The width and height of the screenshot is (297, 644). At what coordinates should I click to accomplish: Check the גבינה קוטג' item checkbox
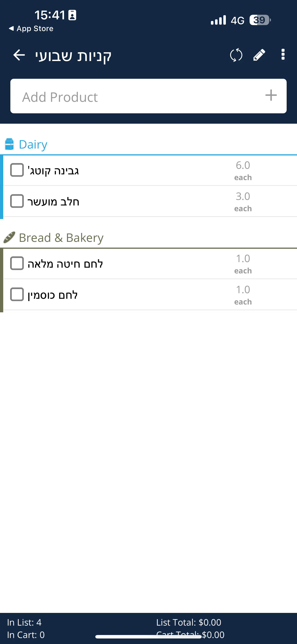point(17,170)
